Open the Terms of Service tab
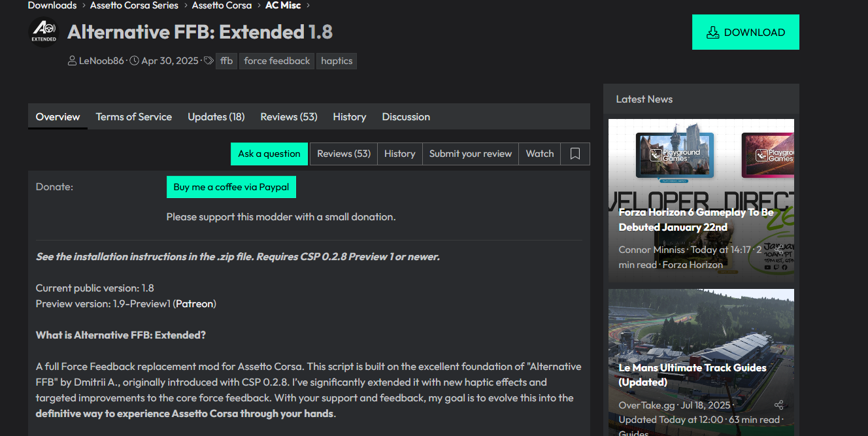This screenshot has height=436, width=868. (134, 117)
